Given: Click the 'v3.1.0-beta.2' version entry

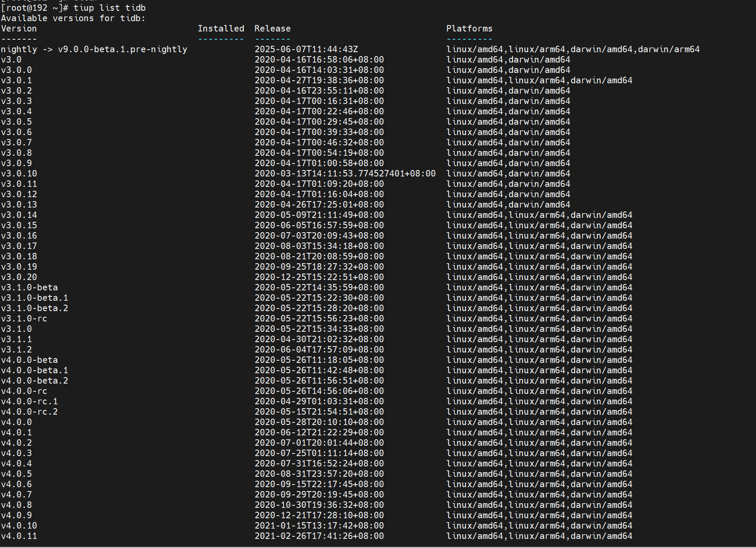Looking at the screenshot, I should click(x=35, y=308).
